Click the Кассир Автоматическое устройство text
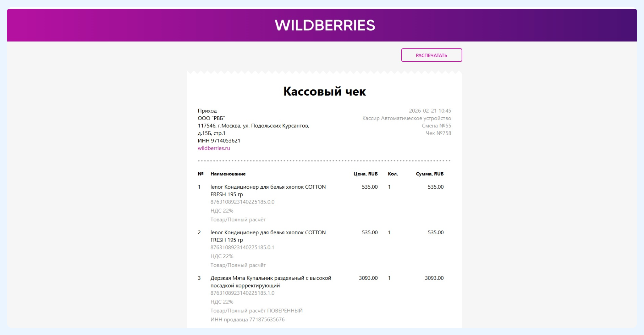Viewport: 644px width, 335px height. (406, 118)
